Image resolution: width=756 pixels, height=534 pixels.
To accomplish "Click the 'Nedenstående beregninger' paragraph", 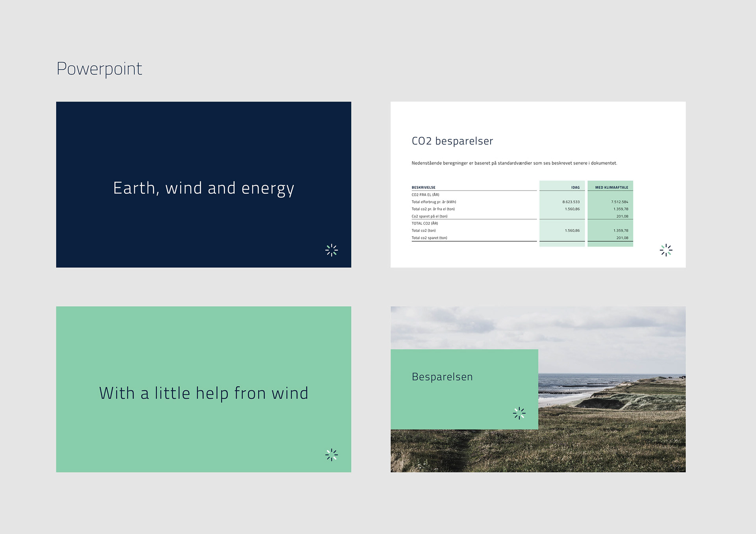I will 514,163.
